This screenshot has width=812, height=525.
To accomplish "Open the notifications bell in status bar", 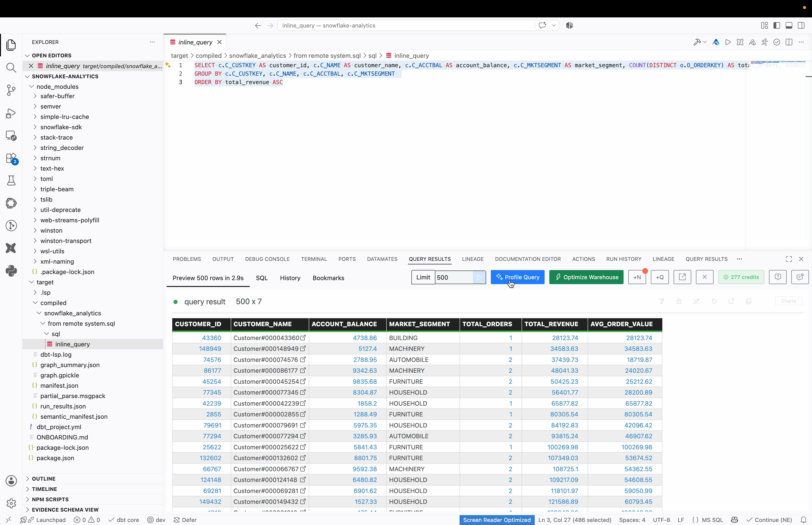I will pyautogui.click(x=804, y=520).
